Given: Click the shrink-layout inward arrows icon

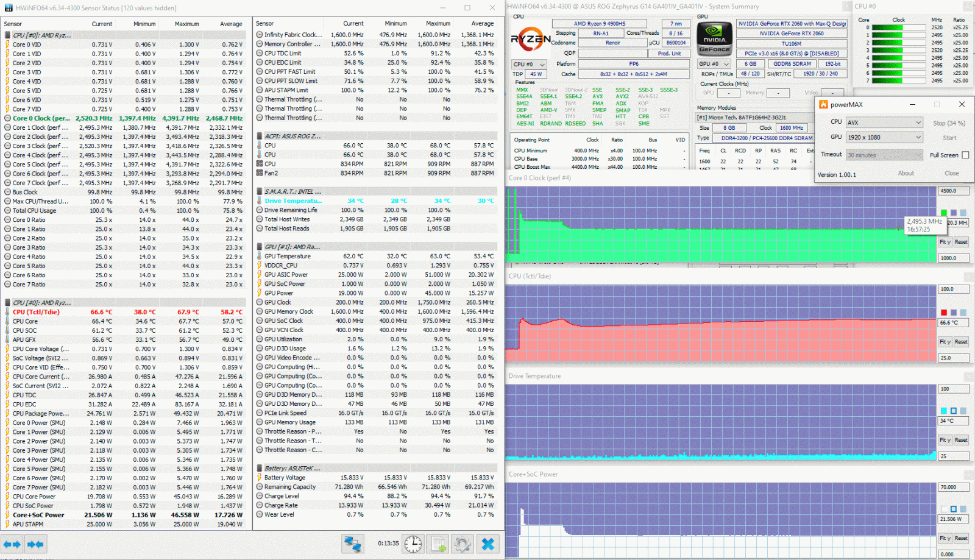Looking at the screenshot, I should pos(35,544).
